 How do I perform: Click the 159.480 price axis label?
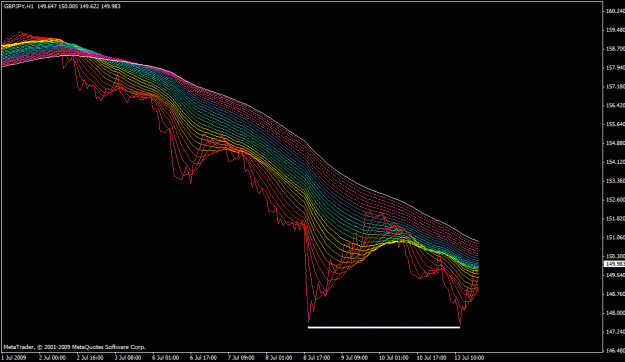coord(615,30)
